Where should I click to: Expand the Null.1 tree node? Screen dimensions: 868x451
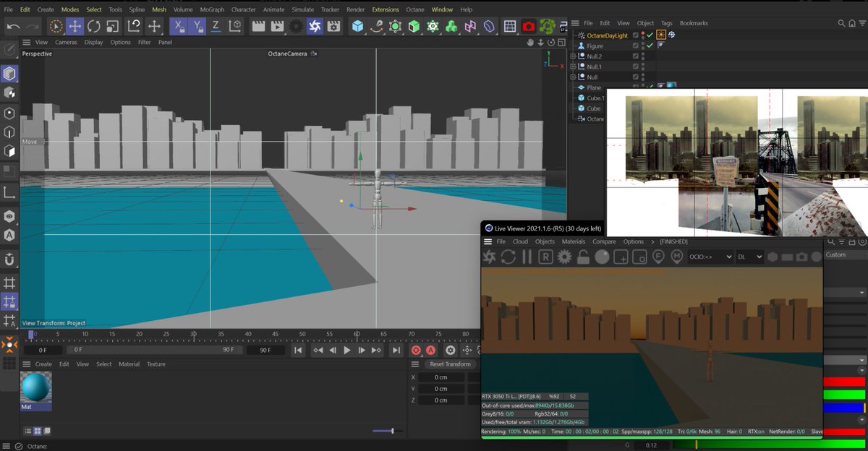pos(573,66)
